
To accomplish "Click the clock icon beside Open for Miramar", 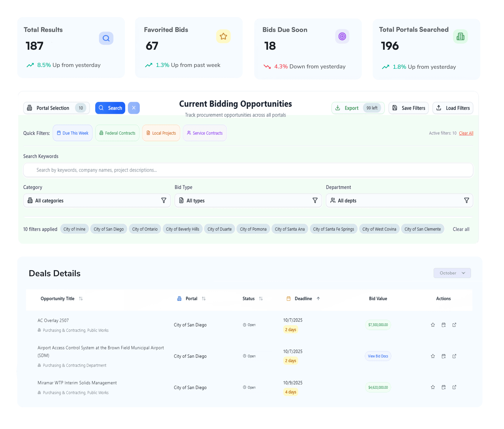I will coord(244,387).
